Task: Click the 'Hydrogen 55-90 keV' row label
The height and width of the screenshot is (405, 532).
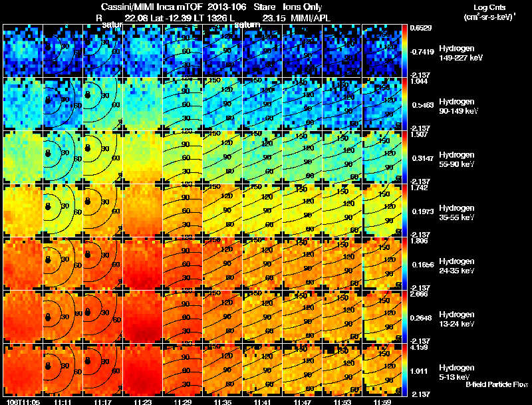Action: click(457, 160)
